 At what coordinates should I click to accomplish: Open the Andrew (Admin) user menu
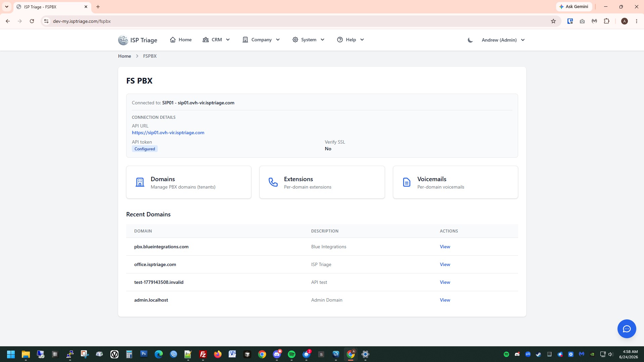click(503, 40)
